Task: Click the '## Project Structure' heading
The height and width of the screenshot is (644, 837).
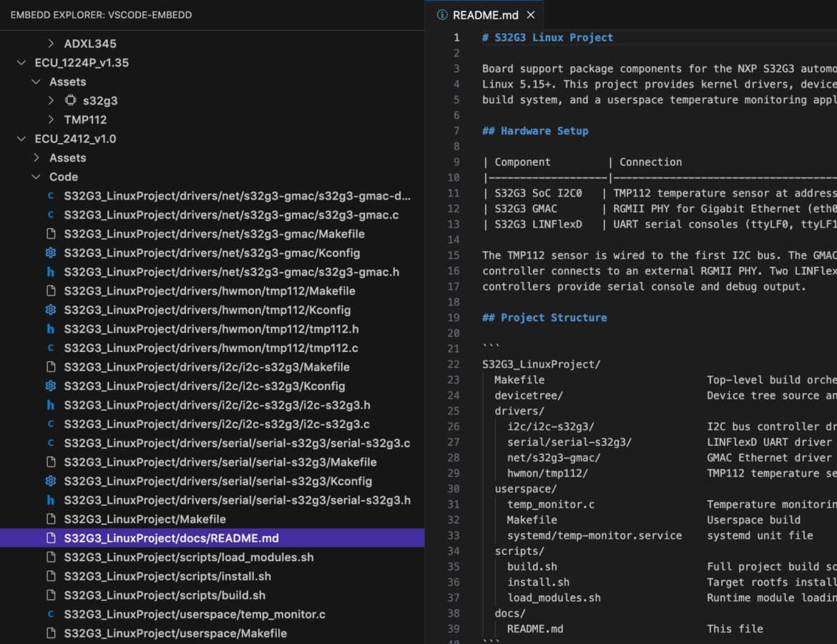Action: [x=544, y=318]
